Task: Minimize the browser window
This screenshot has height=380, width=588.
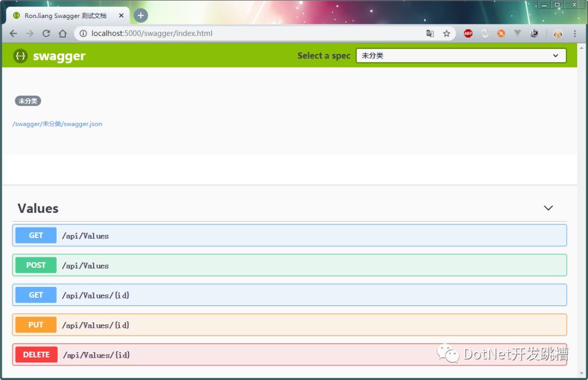Action: pyautogui.click(x=544, y=5)
